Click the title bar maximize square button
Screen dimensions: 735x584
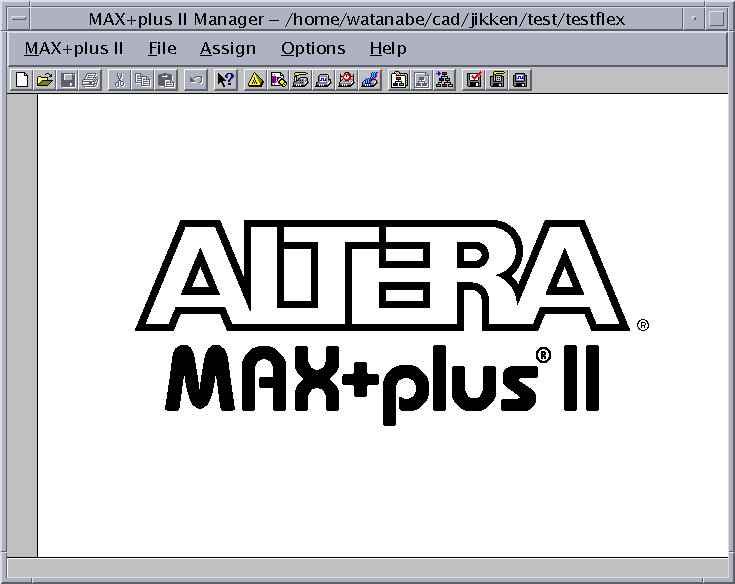tap(716, 19)
